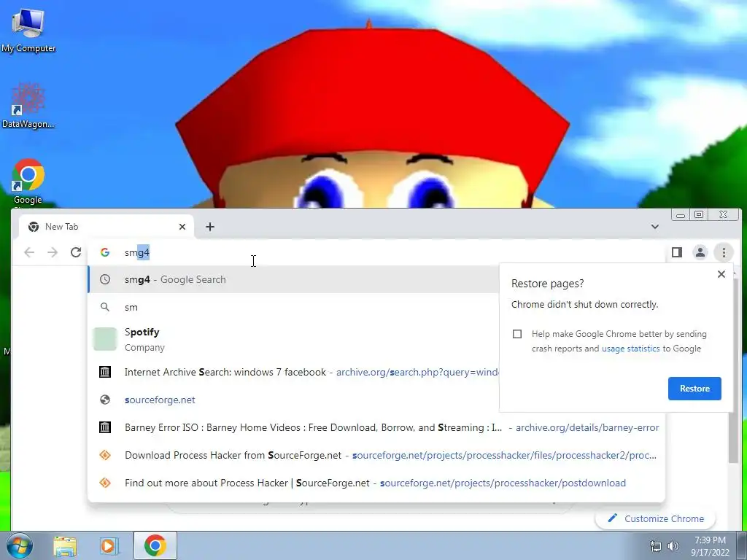747x560 pixels.
Task: Open Internet Archive Search windows 7 facebook suggestion
Action: click(294, 372)
